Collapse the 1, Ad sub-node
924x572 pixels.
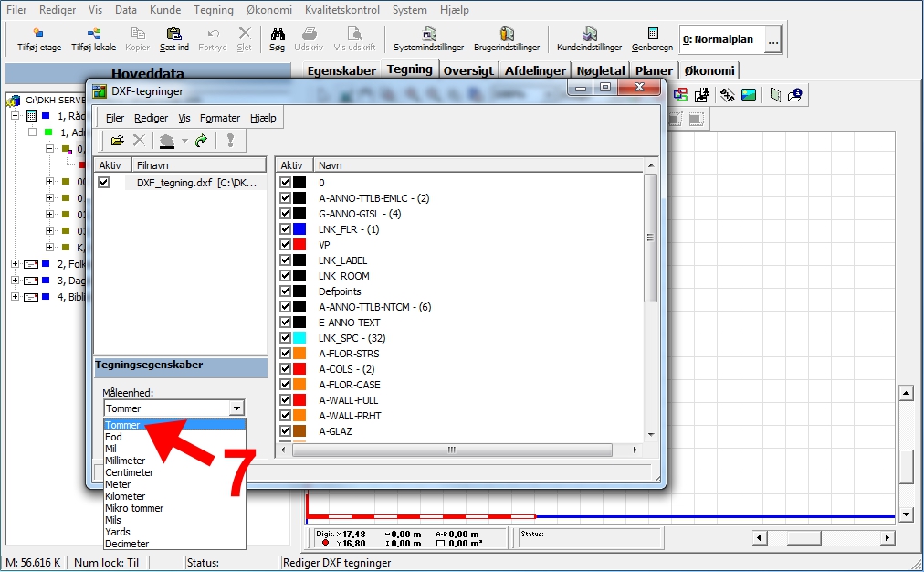click(32, 132)
